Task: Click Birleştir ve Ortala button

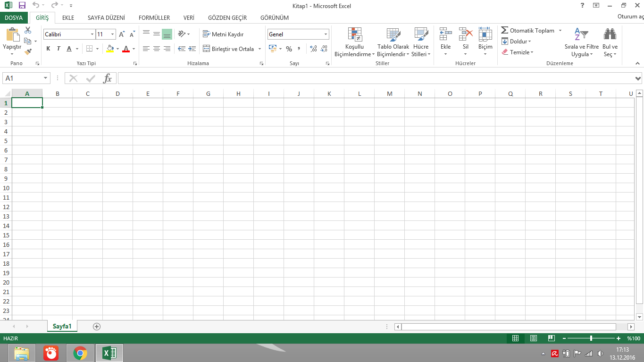Action: [229, 49]
